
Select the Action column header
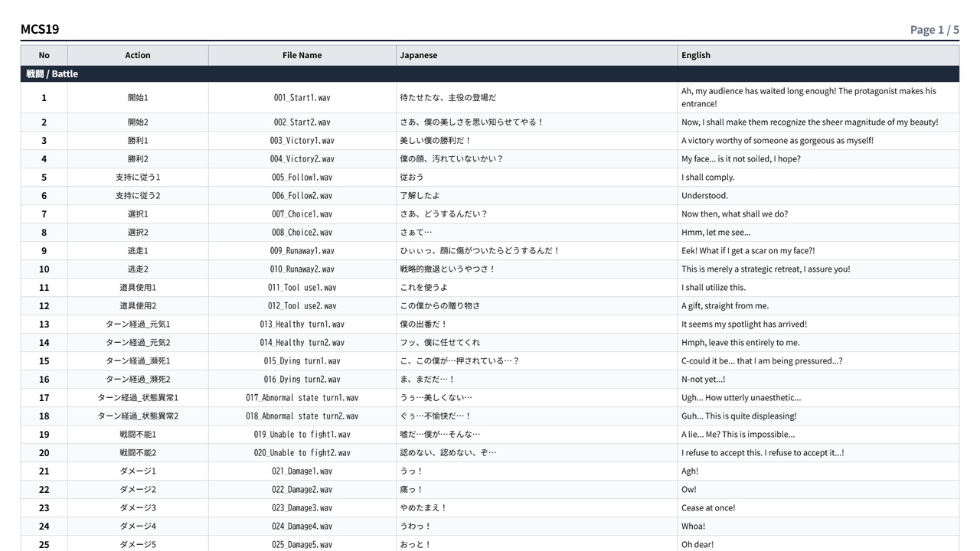(x=138, y=55)
